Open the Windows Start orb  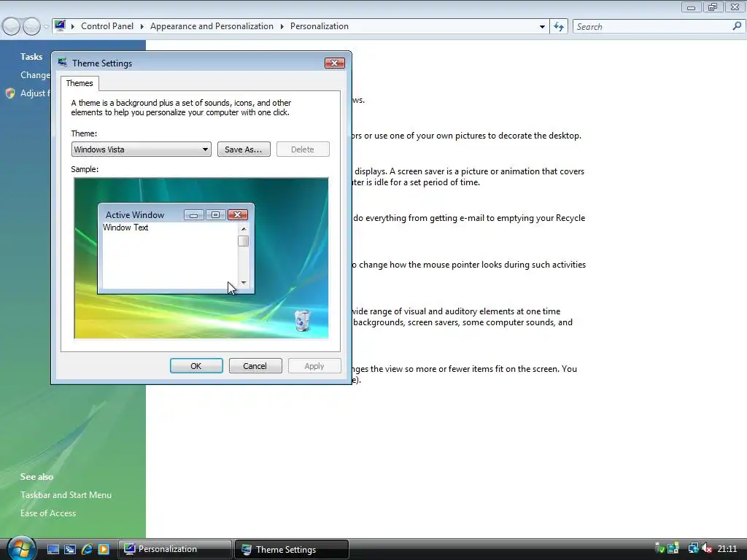(x=21, y=548)
